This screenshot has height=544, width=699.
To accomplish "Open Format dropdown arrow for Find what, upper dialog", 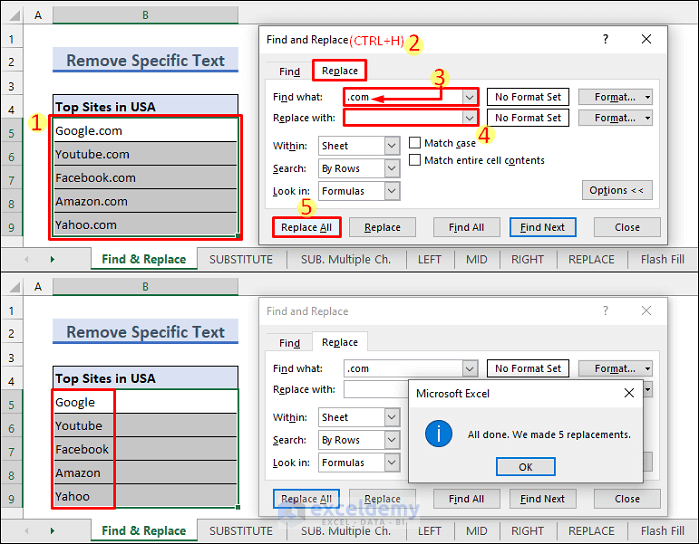I will pos(648,97).
